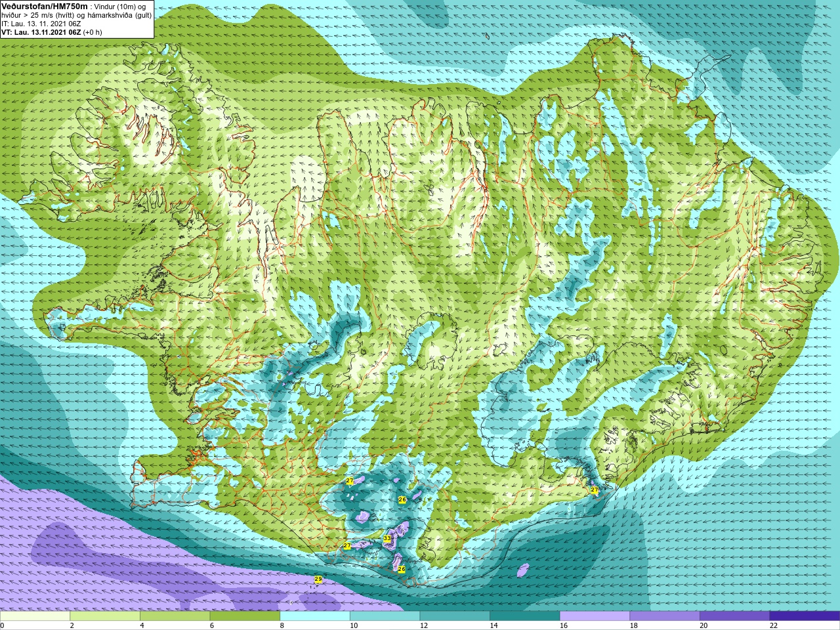The width and height of the screenshot is (840, 630).
Task: Click legend scale tick label "20"
Action: click(x=703, y=625)
